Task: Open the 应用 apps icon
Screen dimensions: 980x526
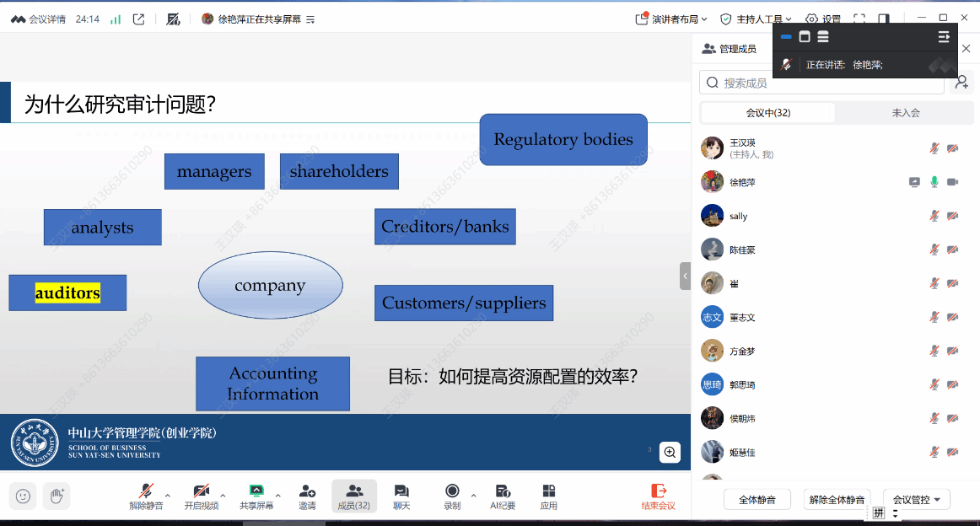Action: 549,496
